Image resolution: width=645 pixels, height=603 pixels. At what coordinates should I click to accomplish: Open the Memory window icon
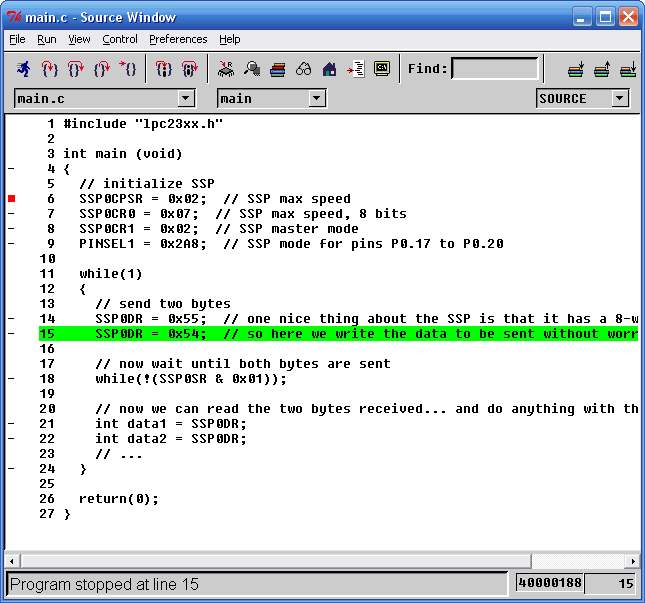coord(252,69)
